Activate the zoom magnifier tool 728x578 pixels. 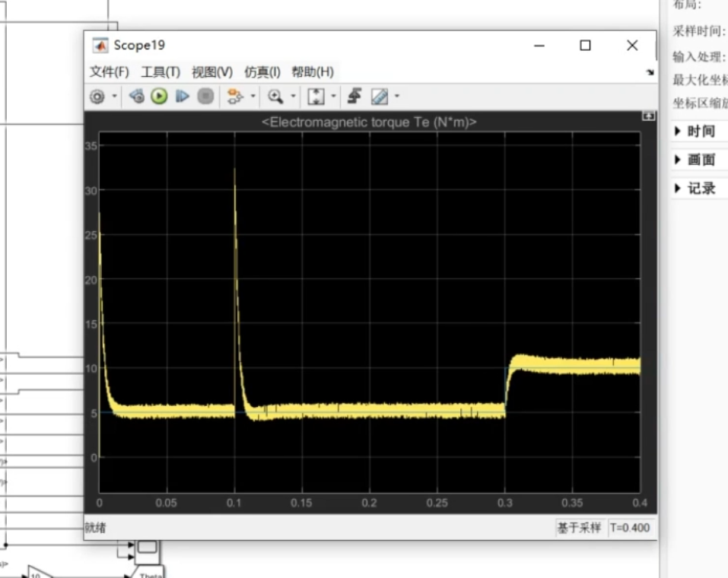[x=275, y=96]
